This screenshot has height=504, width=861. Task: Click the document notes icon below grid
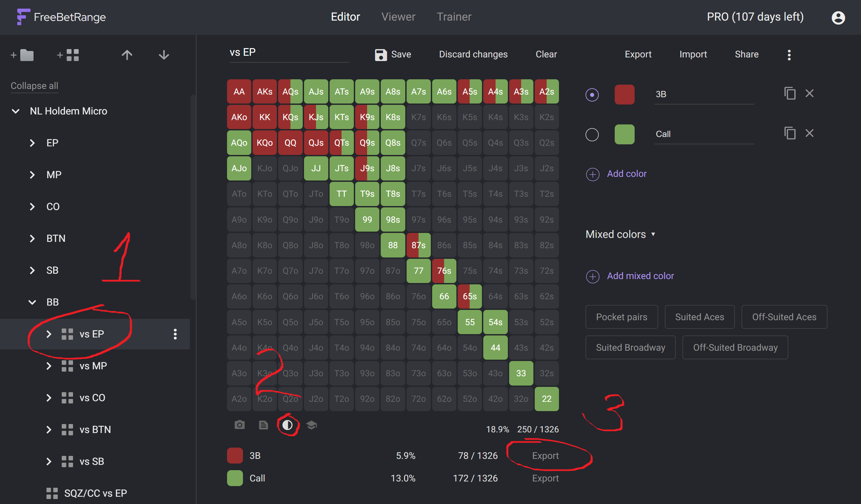tap(263, 425)
